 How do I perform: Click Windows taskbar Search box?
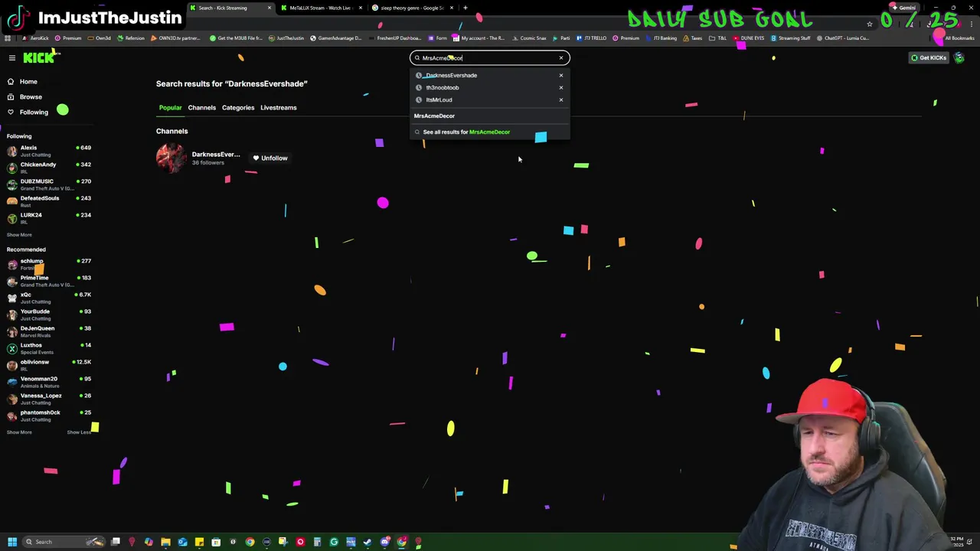[65, 542]
